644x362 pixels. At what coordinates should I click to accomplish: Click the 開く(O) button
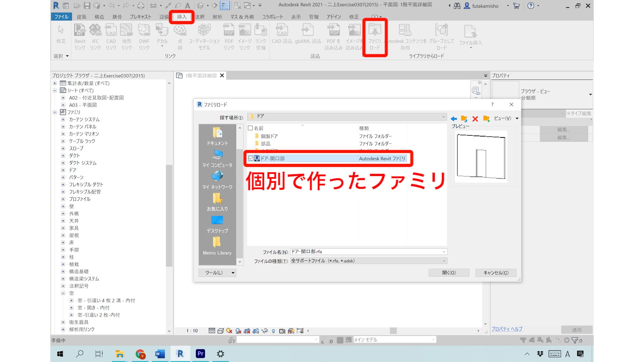click(x=448, y=273)
